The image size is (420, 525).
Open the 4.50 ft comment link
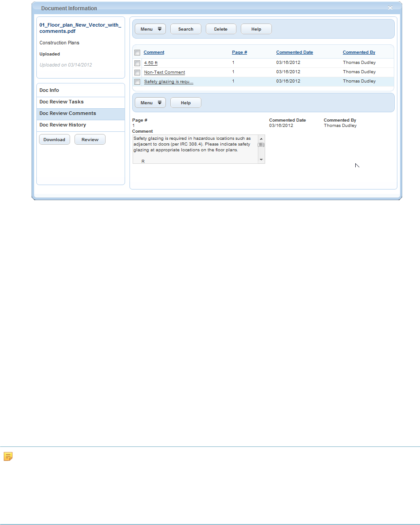[151, 63]
